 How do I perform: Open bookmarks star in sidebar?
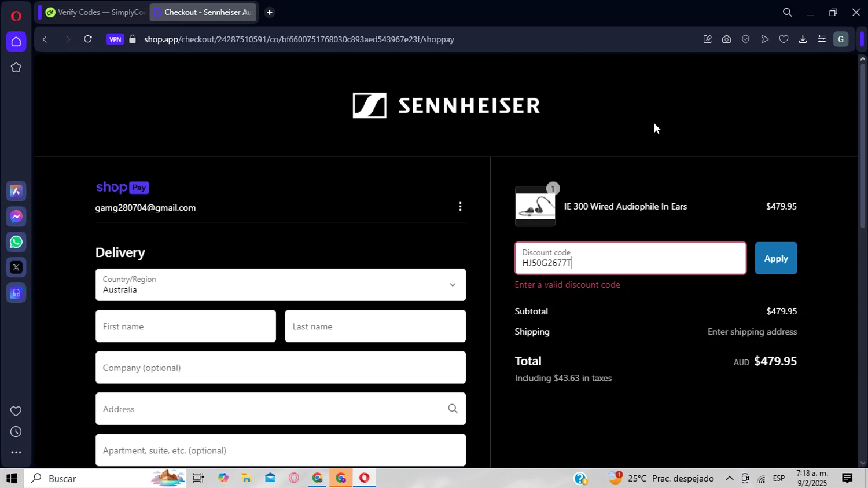[16, 67]
